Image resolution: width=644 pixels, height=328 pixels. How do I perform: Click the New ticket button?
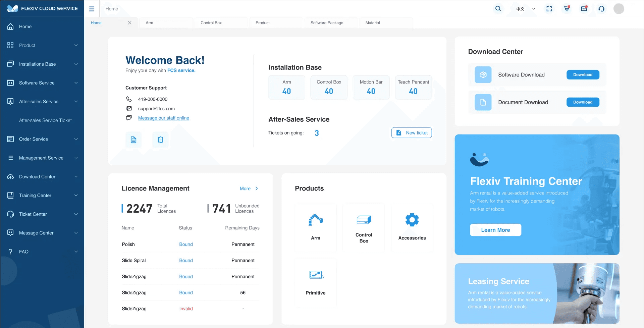[x=412, y=133]
